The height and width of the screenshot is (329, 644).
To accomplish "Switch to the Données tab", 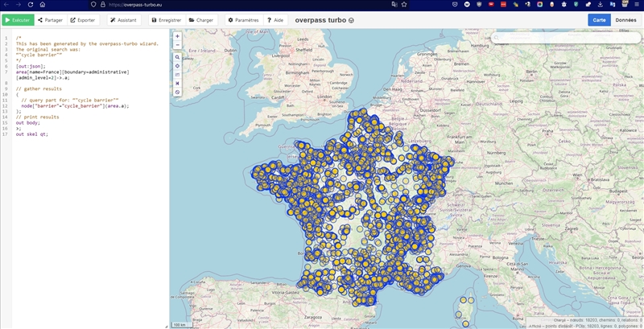I will pyautogui.click(x=625, y=19).
